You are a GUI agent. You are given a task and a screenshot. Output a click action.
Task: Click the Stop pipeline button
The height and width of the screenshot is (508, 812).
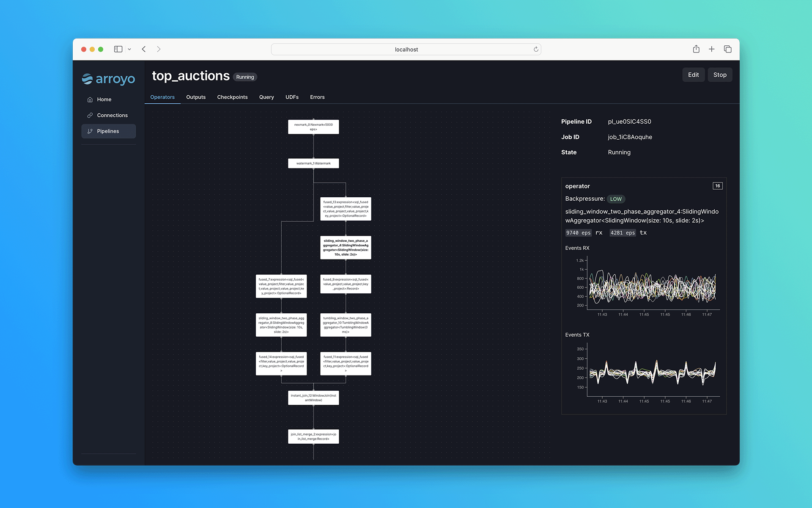click(720, 75)
